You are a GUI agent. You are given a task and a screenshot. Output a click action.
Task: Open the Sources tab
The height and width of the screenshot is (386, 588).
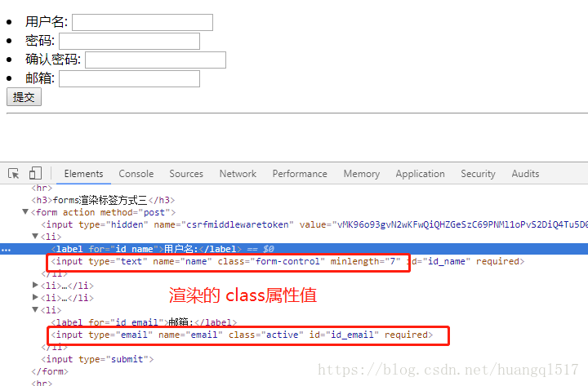point(186,174)
